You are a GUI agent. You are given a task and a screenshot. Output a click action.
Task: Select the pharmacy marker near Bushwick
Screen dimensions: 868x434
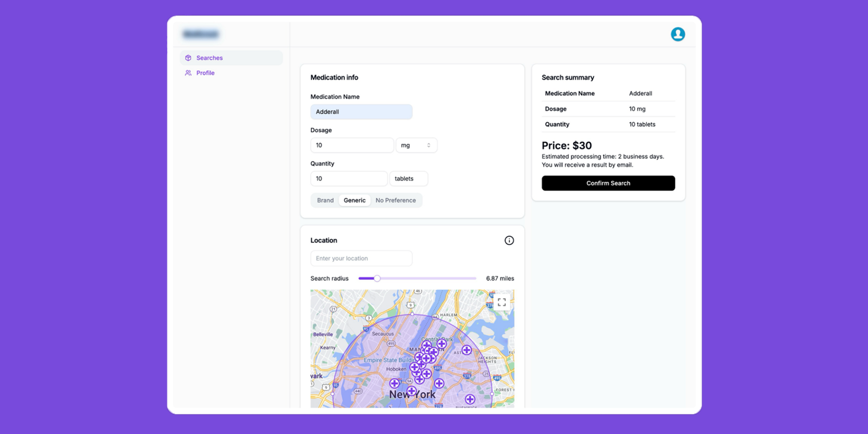tap(470, 399)
